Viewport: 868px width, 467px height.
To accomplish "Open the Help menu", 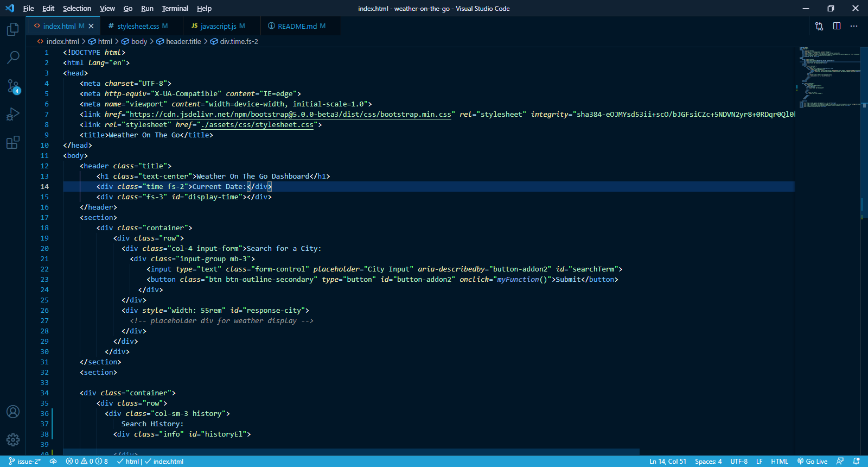I will pos(205,8).
